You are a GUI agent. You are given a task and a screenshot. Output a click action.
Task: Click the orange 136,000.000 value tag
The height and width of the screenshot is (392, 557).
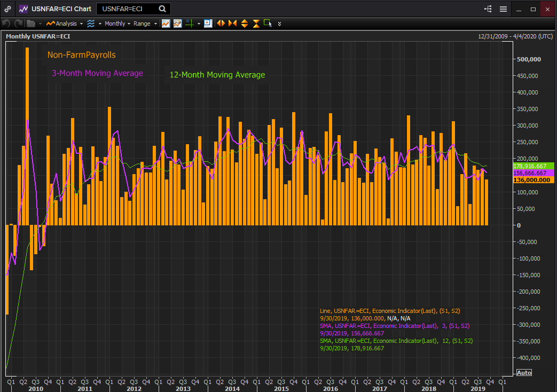(531, 181)
